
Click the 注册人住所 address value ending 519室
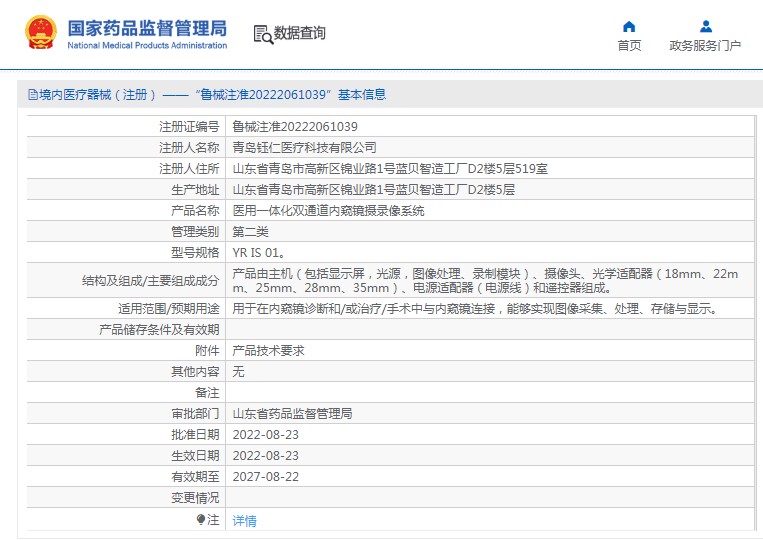(390, 169)
